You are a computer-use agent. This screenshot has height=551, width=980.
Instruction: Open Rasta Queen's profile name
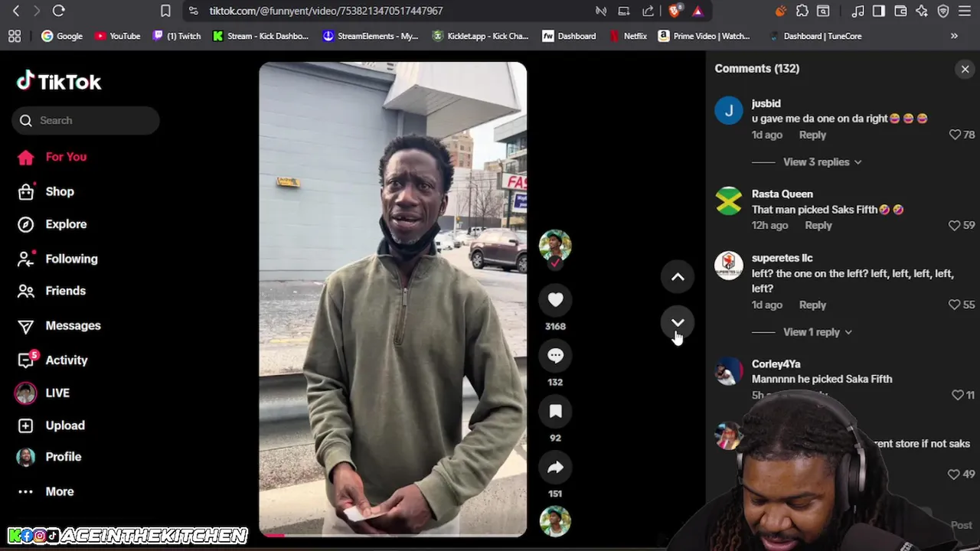click(782, 194)
